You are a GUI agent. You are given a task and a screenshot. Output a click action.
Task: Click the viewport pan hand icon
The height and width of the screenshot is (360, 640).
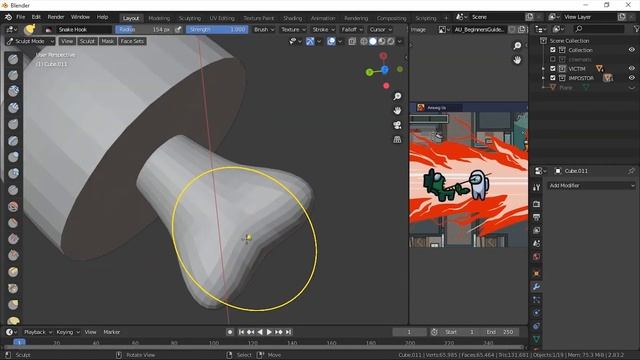tap(397, 111)
